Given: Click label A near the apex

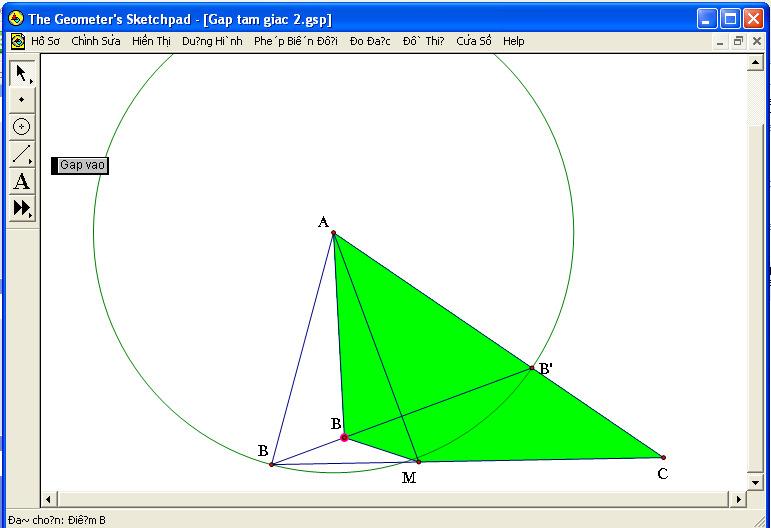Looking at the screenshot, I should pyautogui.click(x=323, y=222).
